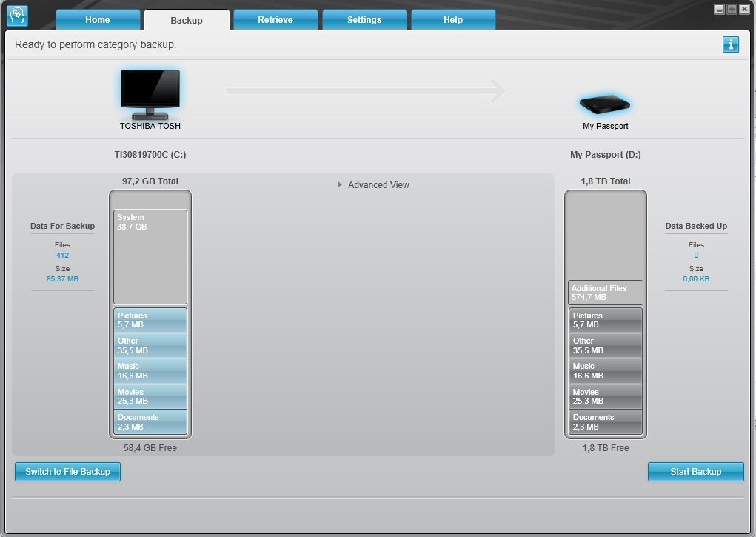Click the 58,4 GB Free label

pos(150,447)
